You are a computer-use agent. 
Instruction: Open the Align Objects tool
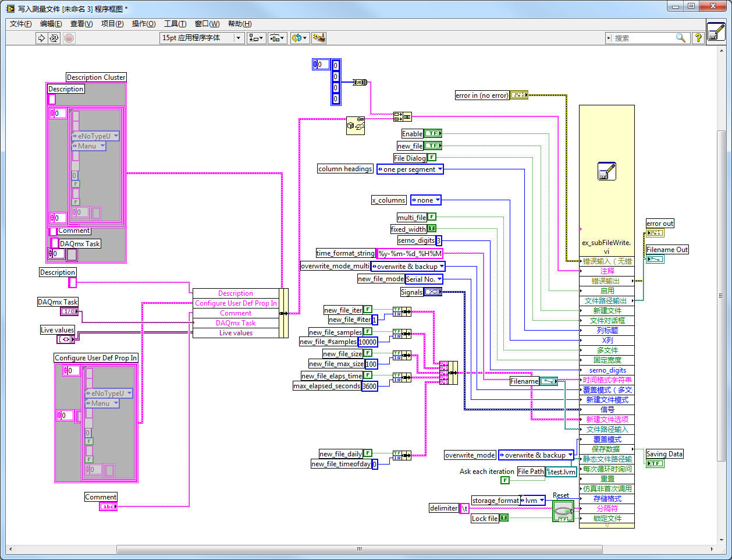(x=256, y=38)
